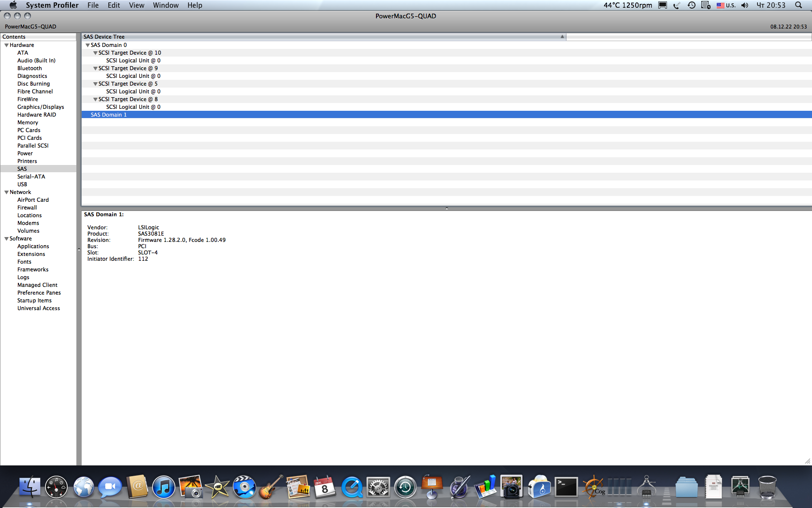The width and height of the screenshot is (812, 508).
Task: Select SAS Domain 1 row
Action: click(447, 115)
